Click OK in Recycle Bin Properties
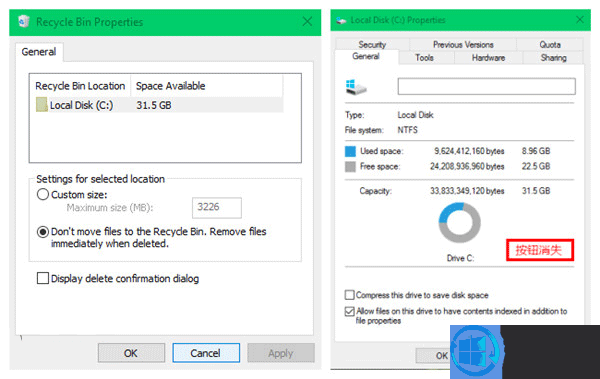Screen dimensions: 600x379 [x=131, y=353]
